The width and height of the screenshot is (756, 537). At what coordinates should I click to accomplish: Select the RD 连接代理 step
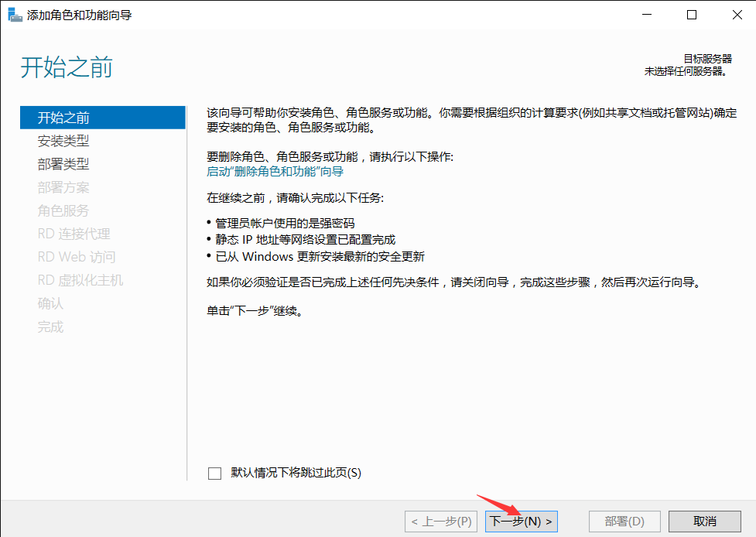point(74,234)
